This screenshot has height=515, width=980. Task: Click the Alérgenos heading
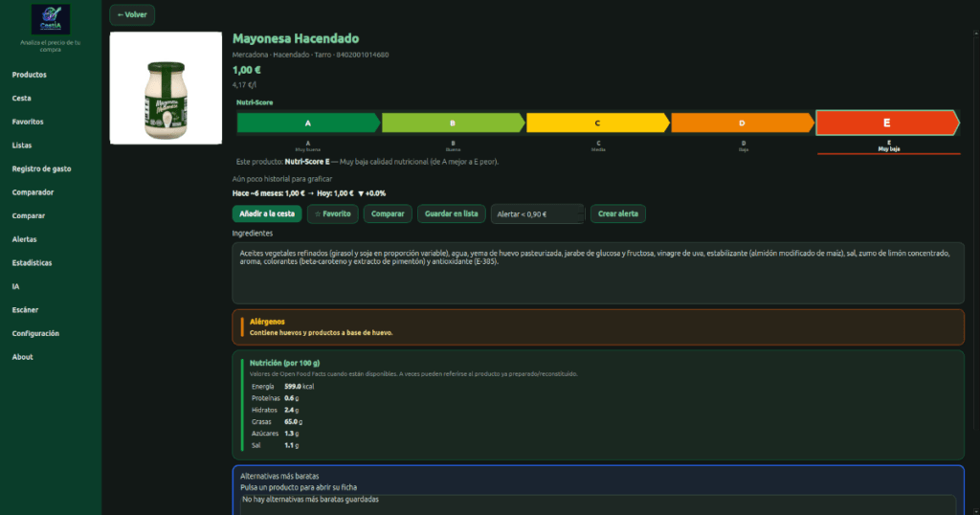267,322
